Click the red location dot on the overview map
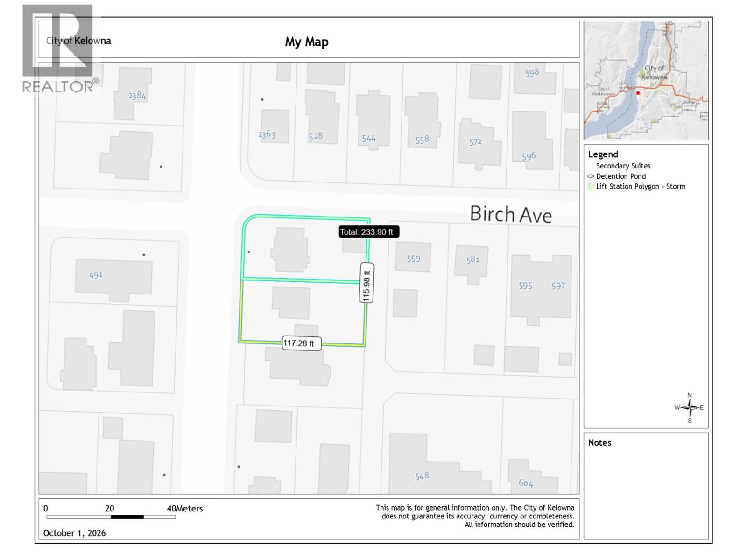Viewport: 747px width, 560px height. coord(638,93)
